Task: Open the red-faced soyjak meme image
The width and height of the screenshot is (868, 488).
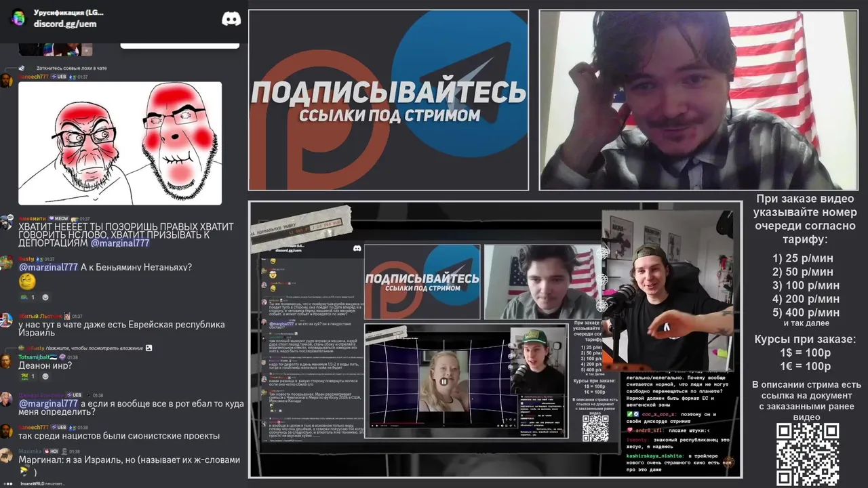Action: point(120,143)
